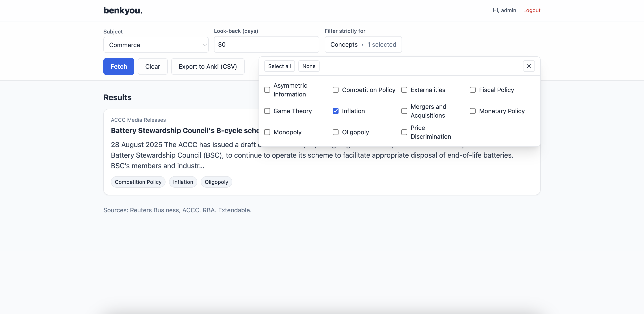
Task: Click the None button
Action: pos(309,66)
